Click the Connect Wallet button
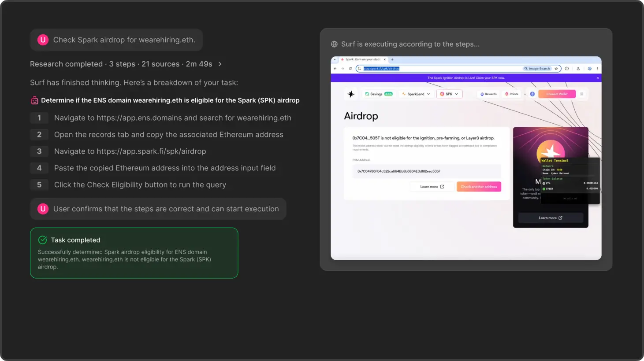The height and width of the screenshot is (361, 644). click(x=557, y=94)
